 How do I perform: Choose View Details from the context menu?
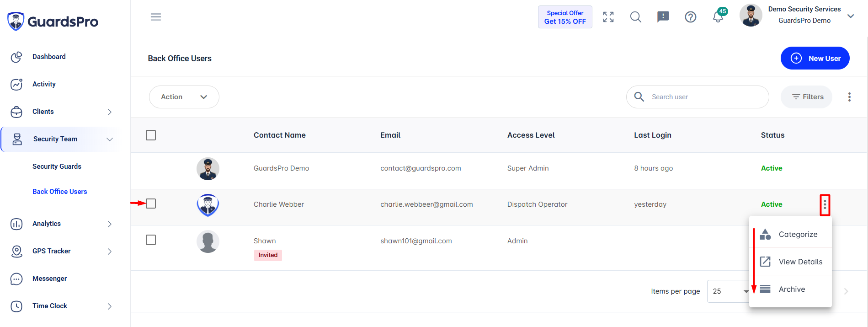(x=791, y=262)
